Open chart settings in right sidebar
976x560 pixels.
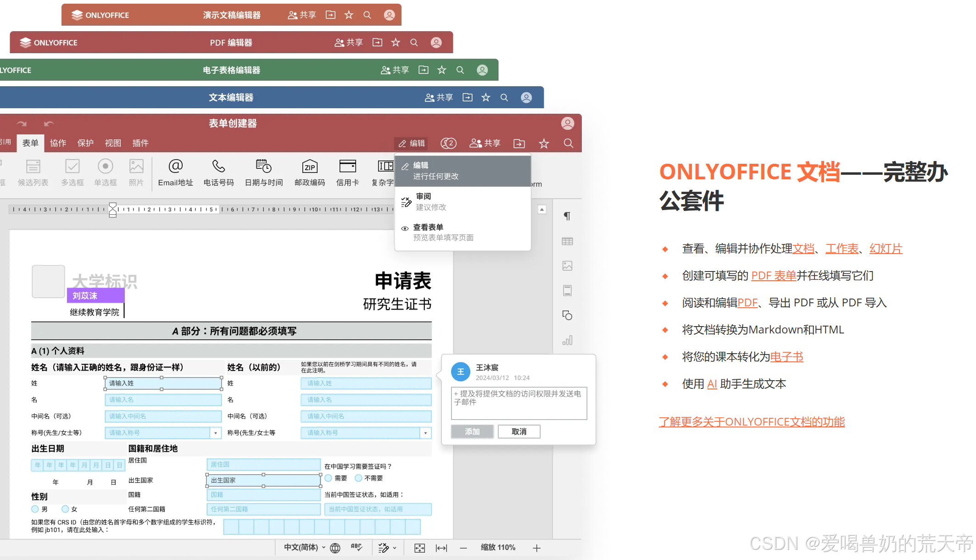tap(567, 340)
